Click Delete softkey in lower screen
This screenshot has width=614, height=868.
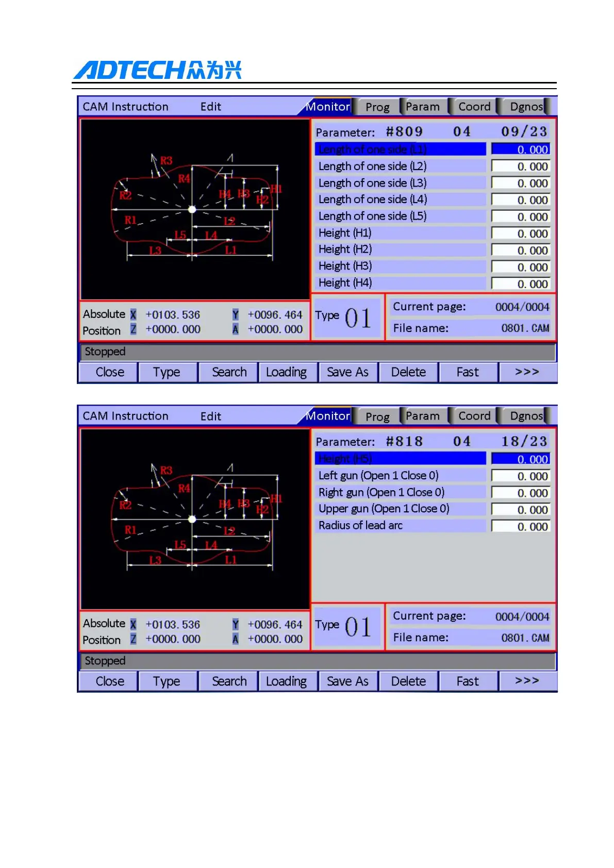click(x=408, y=681)
